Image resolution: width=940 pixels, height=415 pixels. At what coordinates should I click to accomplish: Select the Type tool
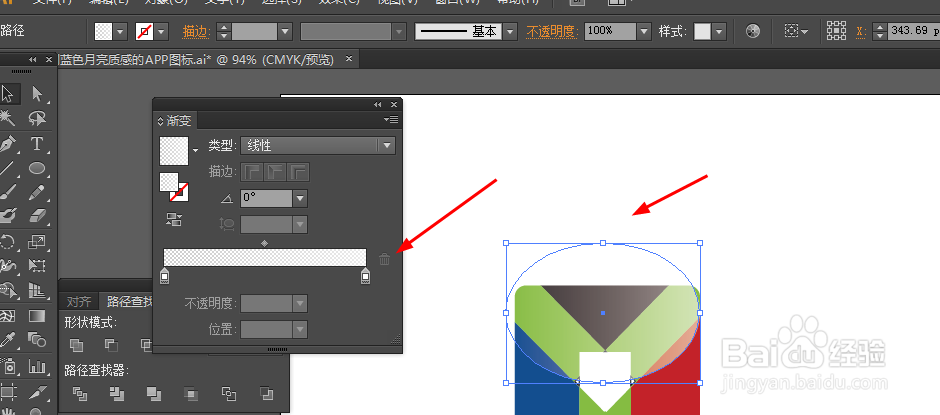pyautogui.click(x=37, y=144)
